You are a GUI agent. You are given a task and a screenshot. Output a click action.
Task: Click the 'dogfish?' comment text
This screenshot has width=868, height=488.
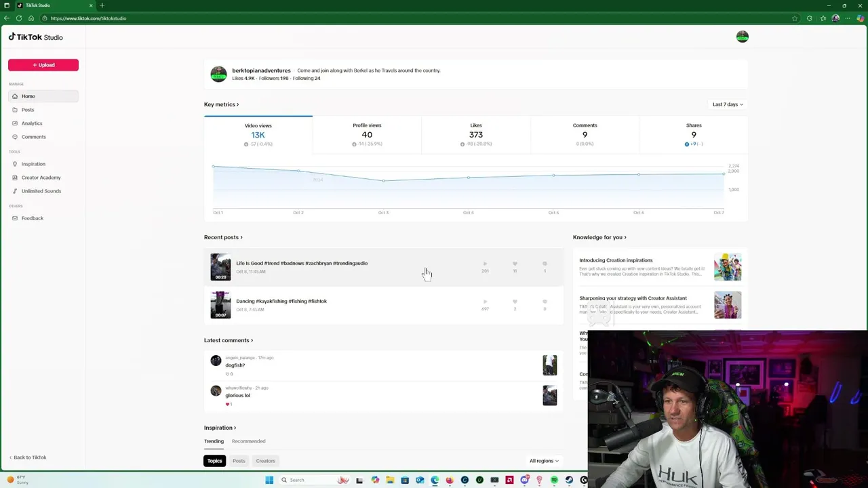point(235,365)
